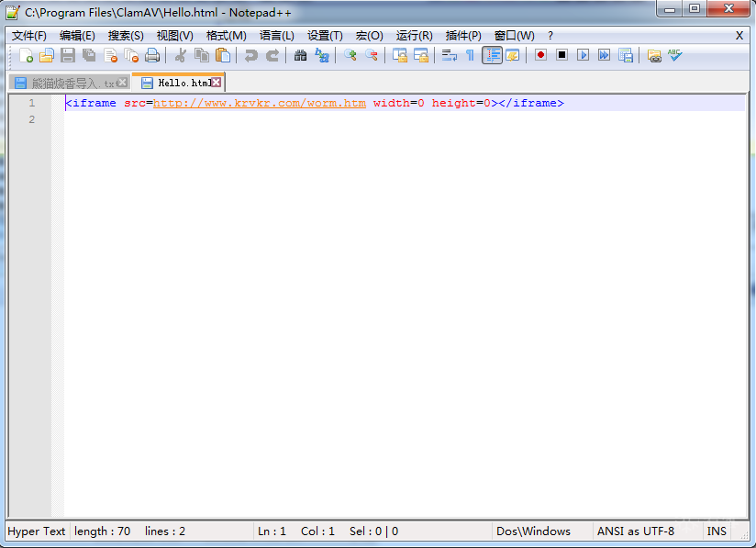Image resolution: width=756 pixels, height=548 pixels.
Task: Open the 插件(P) menu
Action: (x=463, y=36)
